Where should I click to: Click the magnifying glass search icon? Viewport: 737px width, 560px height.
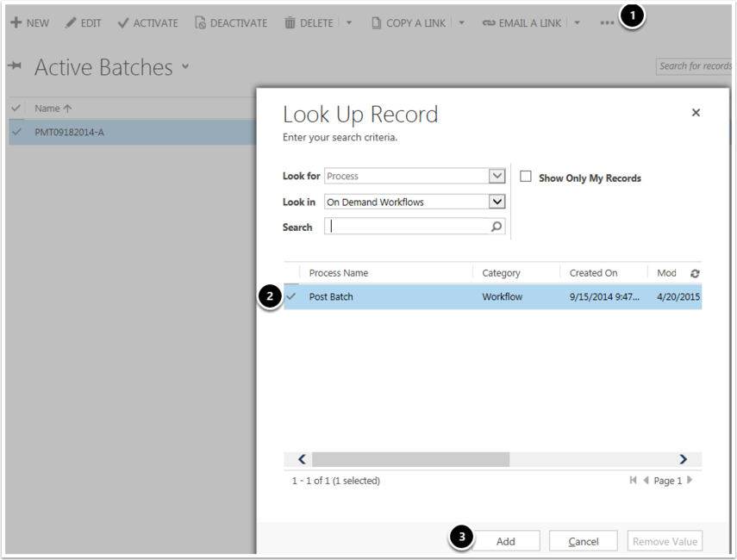pos(497,227)
